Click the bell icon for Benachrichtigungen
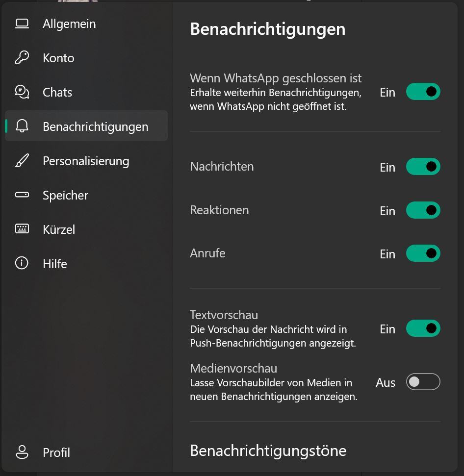464x476 pixels. [22, 126]
